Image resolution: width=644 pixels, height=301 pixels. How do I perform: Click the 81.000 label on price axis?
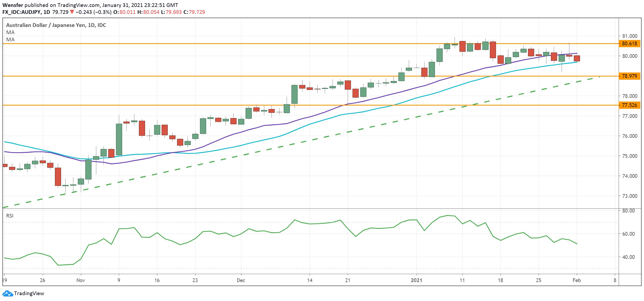(630, 36)
